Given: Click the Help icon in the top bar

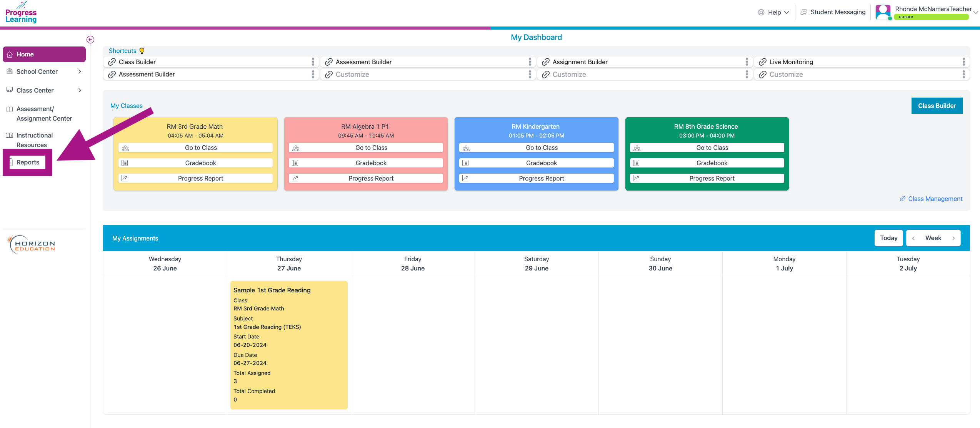Looking at the screenshot, I should pos(761,12).
